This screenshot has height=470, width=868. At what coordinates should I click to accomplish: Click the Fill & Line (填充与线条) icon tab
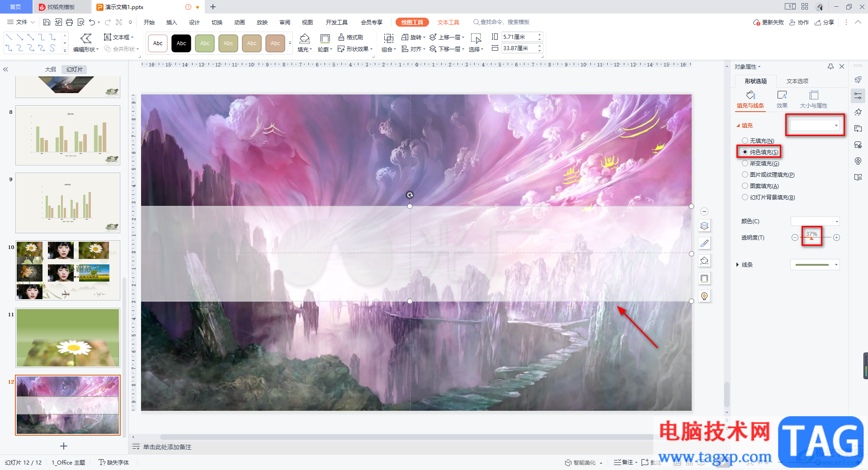coord(750,99)
